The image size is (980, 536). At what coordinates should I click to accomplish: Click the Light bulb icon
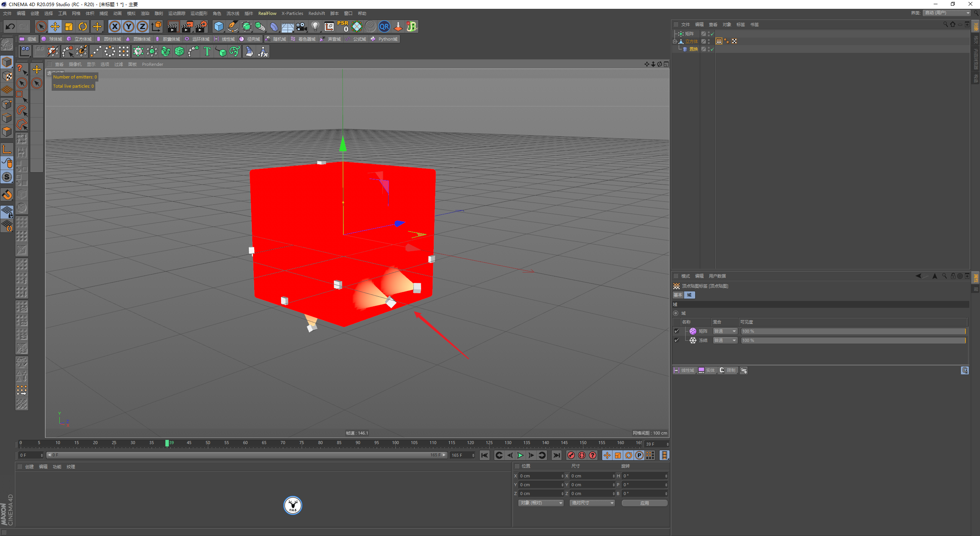click(315, 26)
